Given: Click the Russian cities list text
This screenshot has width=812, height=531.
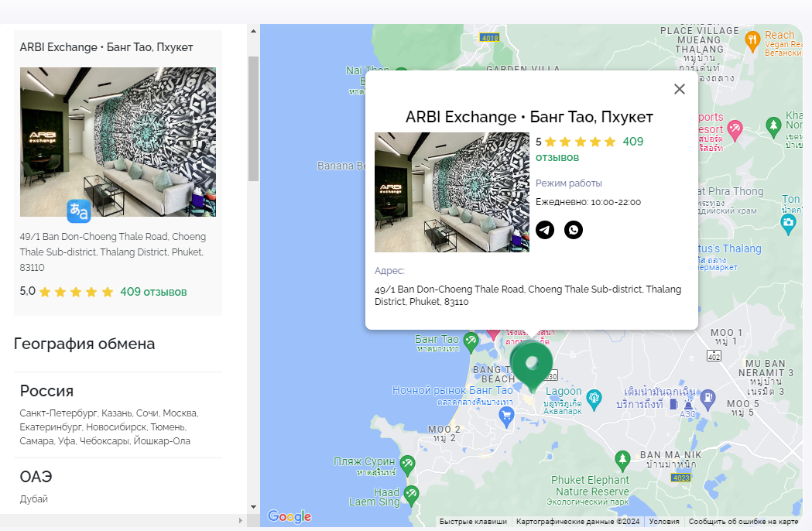Looking at the screenshot, I should click(x=108, y=427).
